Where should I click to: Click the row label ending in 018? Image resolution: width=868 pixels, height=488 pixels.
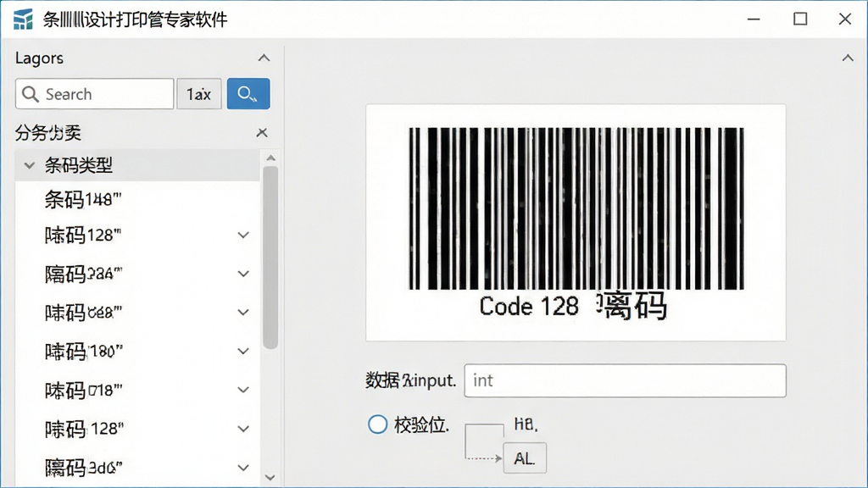[84, 391]
